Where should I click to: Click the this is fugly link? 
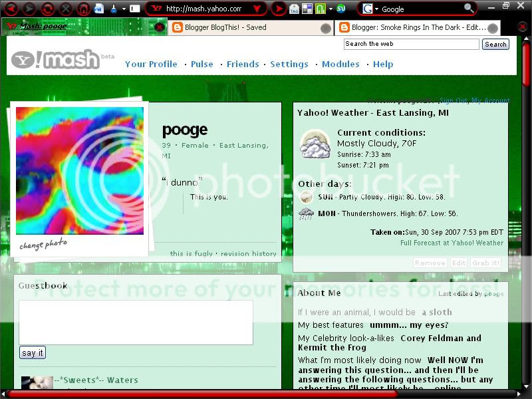(191, 253)
